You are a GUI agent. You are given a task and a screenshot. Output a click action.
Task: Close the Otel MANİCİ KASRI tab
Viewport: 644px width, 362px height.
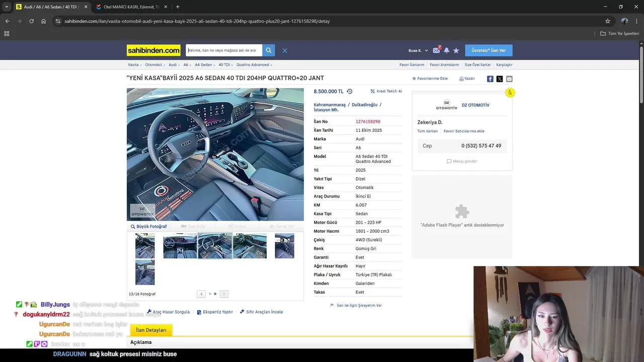[167, 7]
